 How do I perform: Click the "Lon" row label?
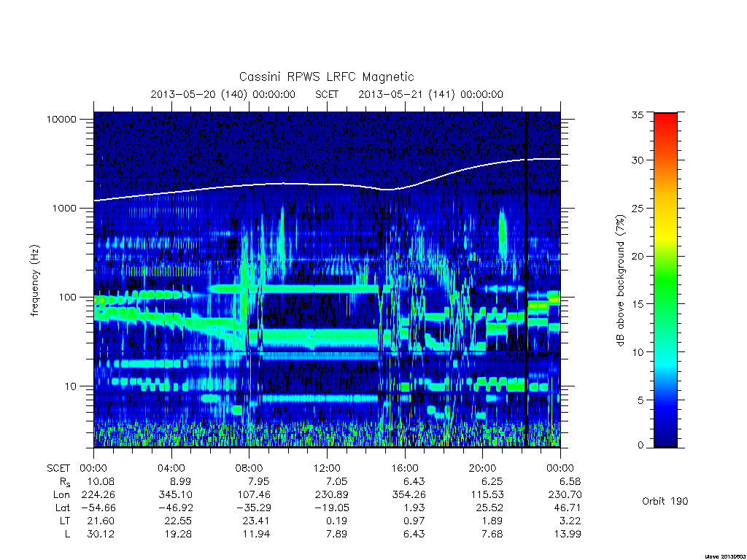tap(61, 495)
